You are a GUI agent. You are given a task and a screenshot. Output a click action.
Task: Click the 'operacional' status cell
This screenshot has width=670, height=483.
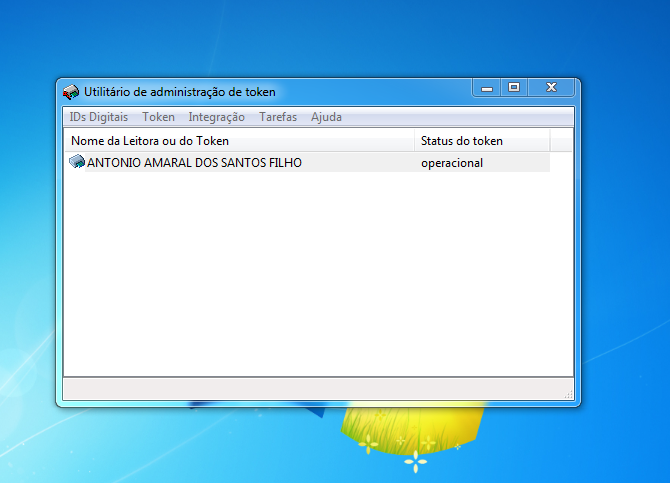click(x=452, y=163)
